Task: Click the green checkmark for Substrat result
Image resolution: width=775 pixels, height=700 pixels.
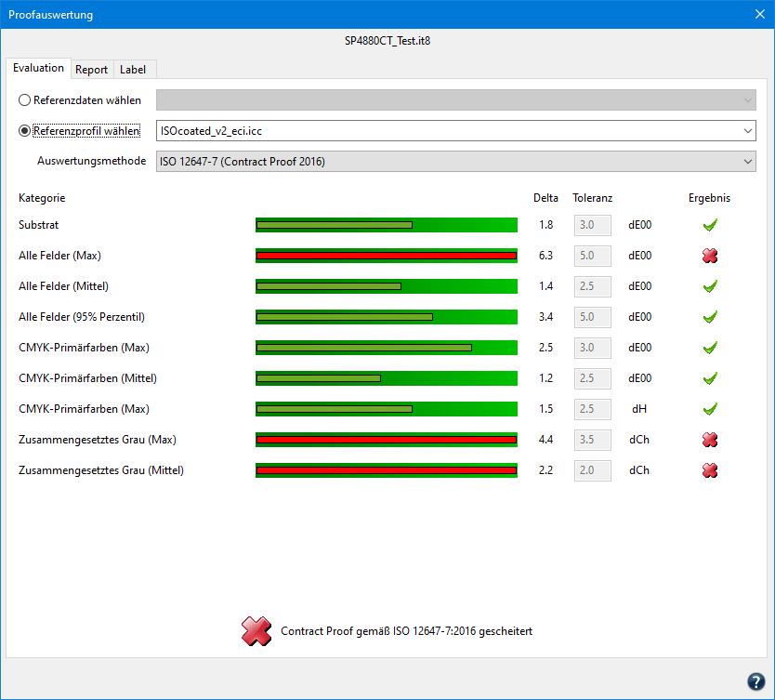Action: pyautogui.click(x=710, y=225)
